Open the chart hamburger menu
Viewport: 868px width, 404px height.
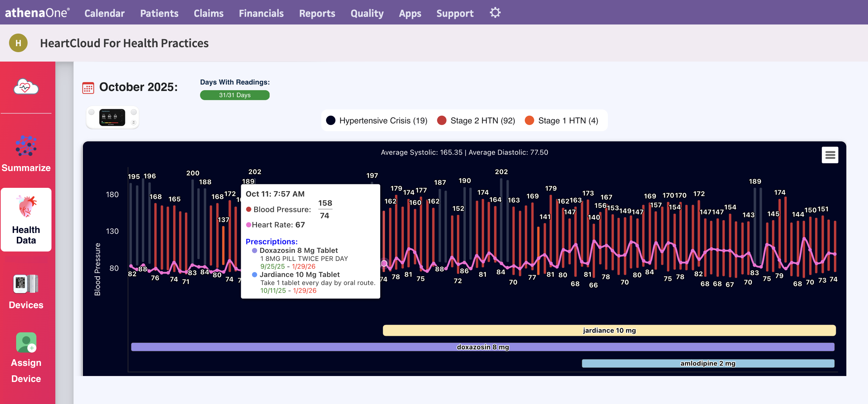[830, 155]
